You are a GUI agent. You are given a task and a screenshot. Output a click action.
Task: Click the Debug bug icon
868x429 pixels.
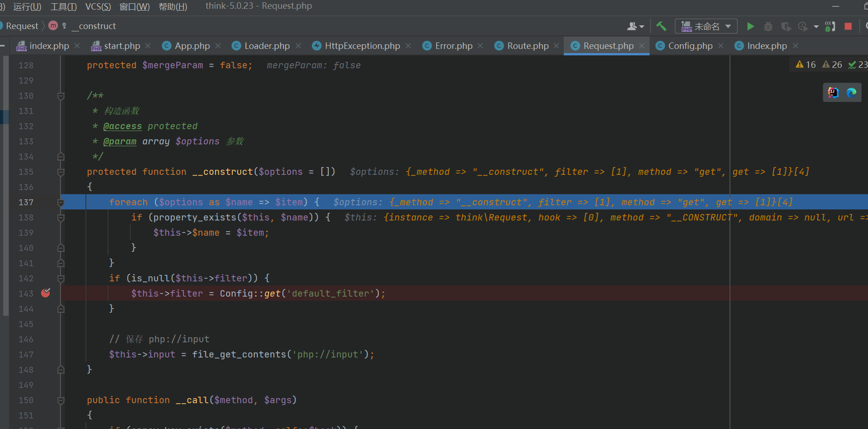point(768,26)
